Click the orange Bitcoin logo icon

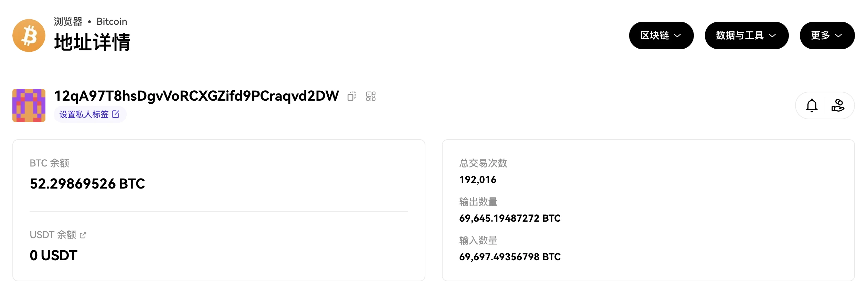coord(29,36)
